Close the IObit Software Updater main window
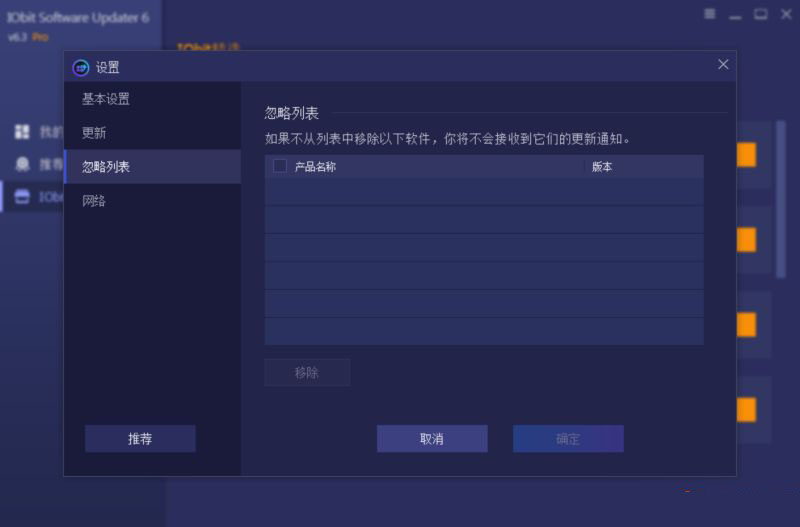This screenshot has height=527, width=800. (786, 14)
